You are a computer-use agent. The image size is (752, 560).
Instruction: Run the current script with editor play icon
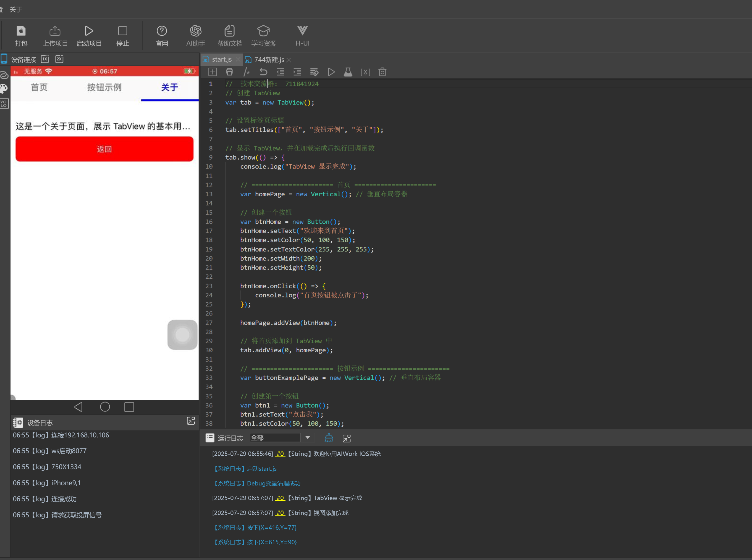click(x=331, y=72)
